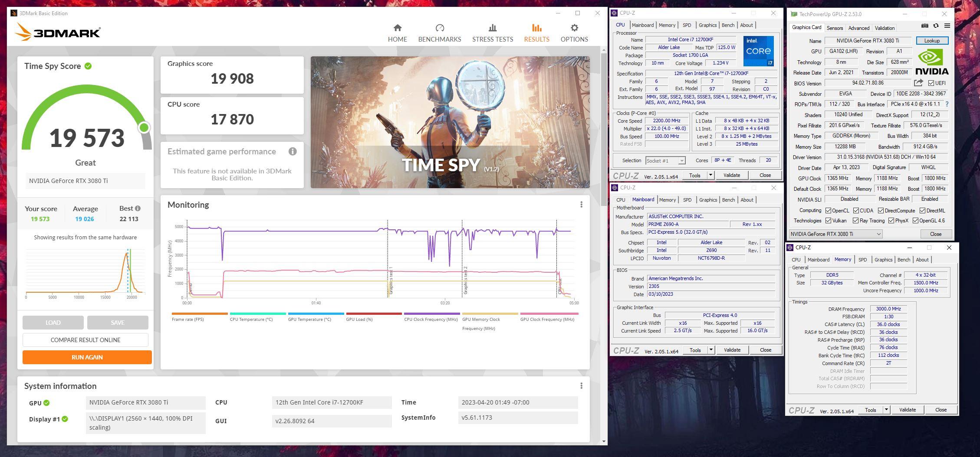Toggle the CUDA checkbox in GPU-Z

(856, 211)
